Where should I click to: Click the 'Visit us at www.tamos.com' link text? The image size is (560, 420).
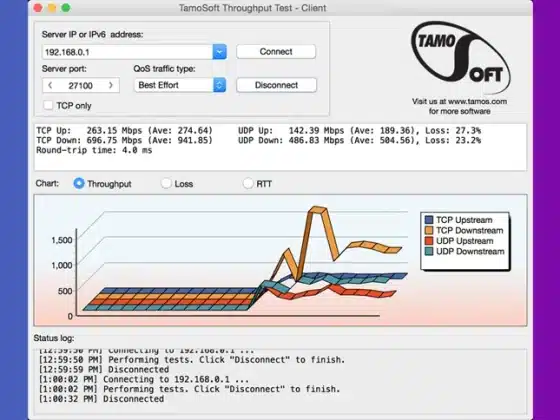tap(459, 101)
